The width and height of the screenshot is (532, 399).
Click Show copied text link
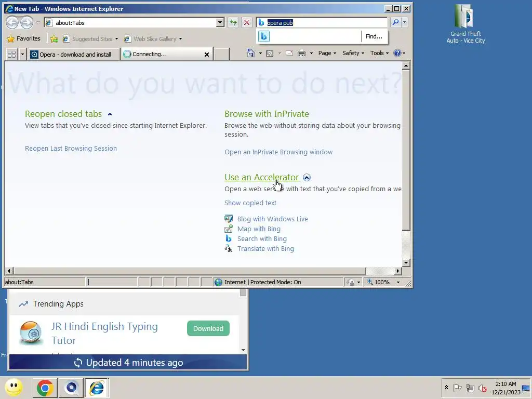coord(250,203)
